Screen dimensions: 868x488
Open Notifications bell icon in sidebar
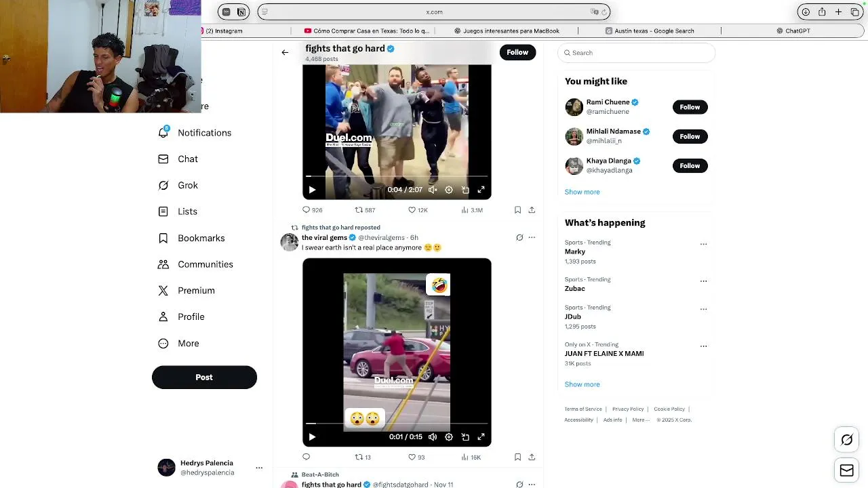click(x=163, y=132)
